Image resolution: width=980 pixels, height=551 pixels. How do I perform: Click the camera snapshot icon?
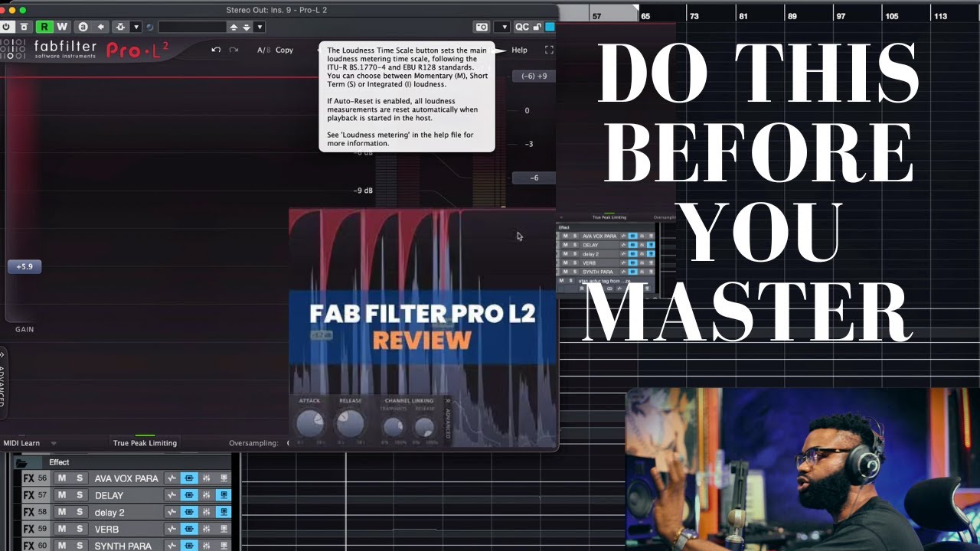pos(482,27)
